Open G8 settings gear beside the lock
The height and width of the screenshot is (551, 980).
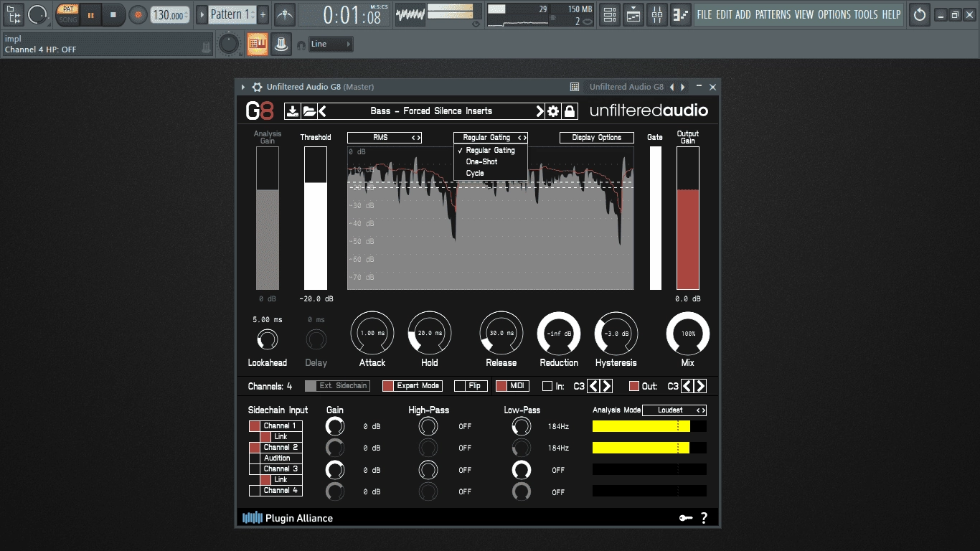553,111
